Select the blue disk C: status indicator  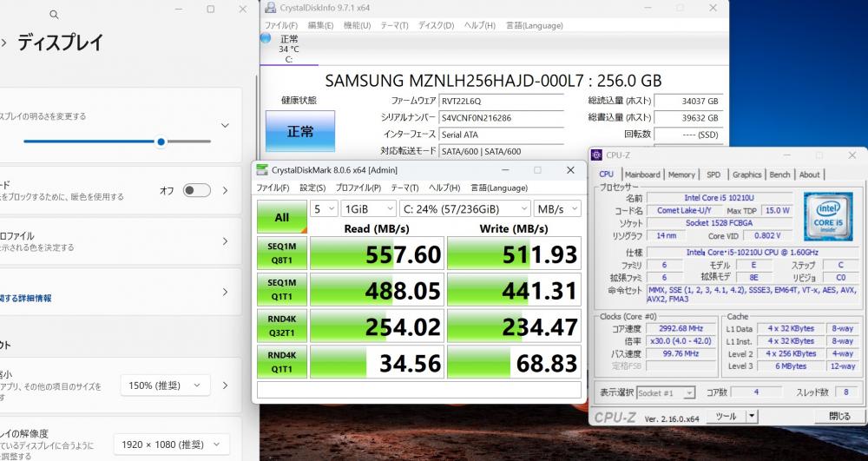pos(265,38)
